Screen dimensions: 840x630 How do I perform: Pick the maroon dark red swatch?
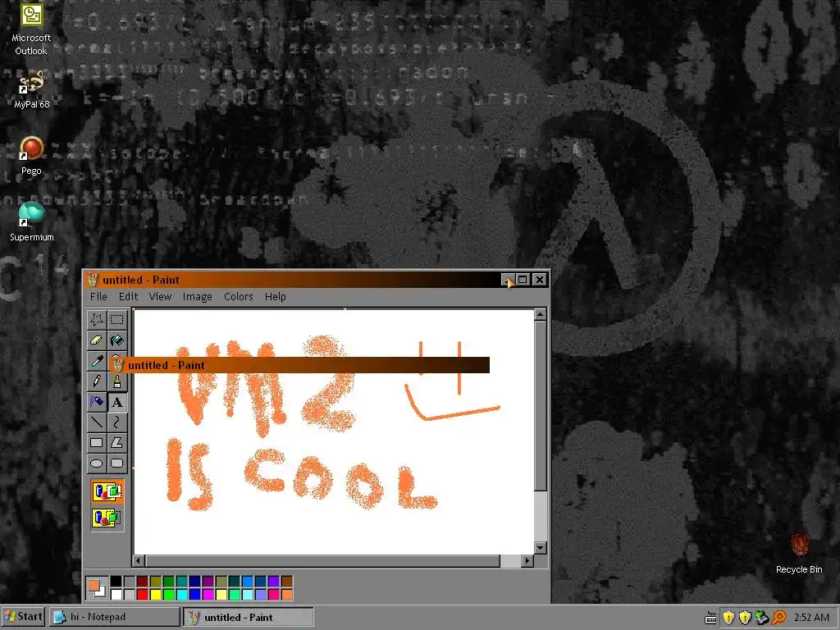(x=143, y=582)
